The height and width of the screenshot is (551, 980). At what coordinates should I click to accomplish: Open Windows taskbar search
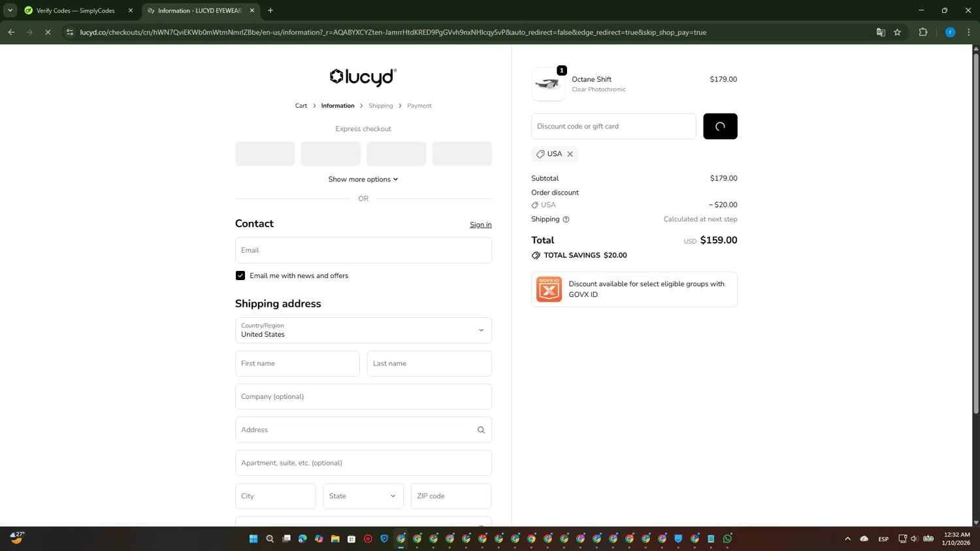(270, 539)
